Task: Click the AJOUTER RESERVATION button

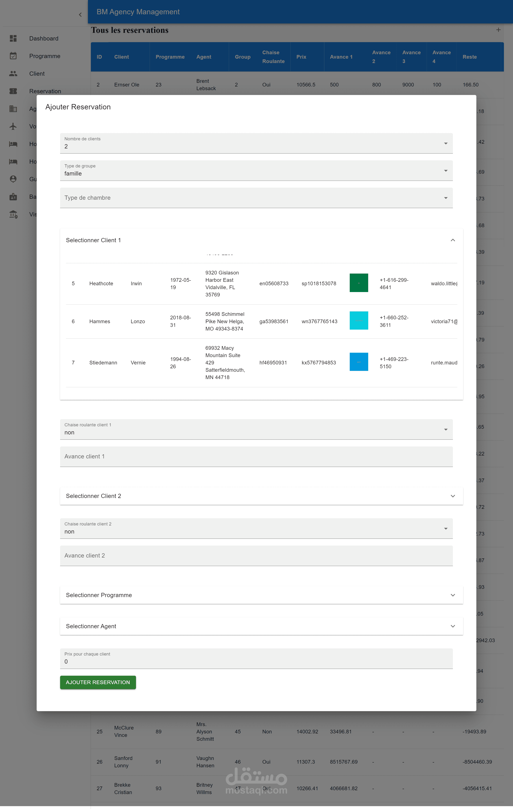Action: [98, 682]
